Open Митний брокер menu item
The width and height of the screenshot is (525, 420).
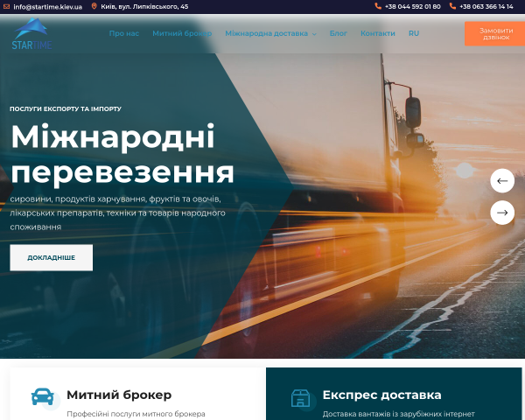coord(182,33)
